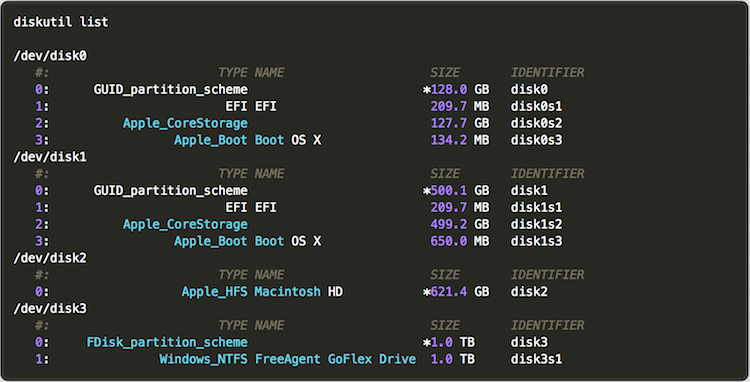
Task: Click Apple_CoreStorage in the disk1s2 row
Action: (x=185, y=224)
